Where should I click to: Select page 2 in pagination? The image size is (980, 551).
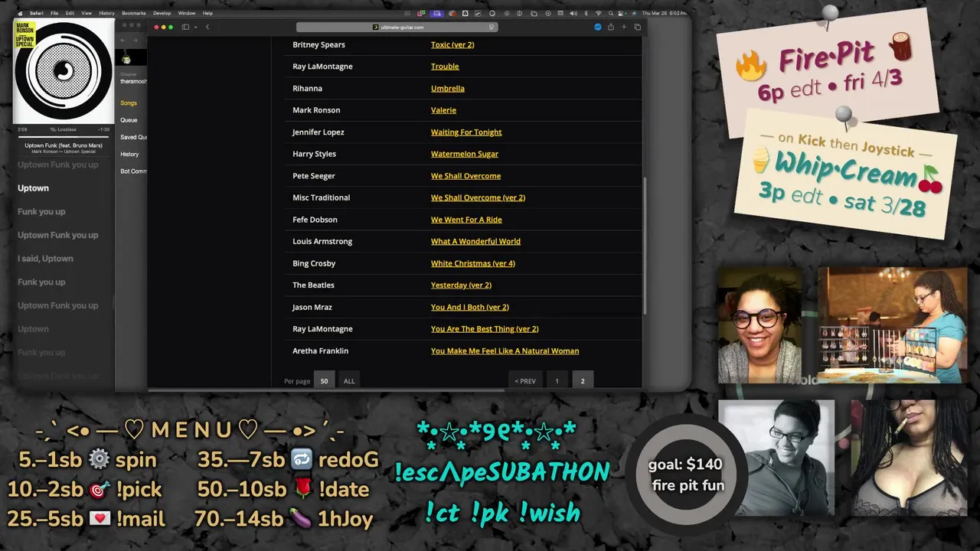[x=582, y=381]
